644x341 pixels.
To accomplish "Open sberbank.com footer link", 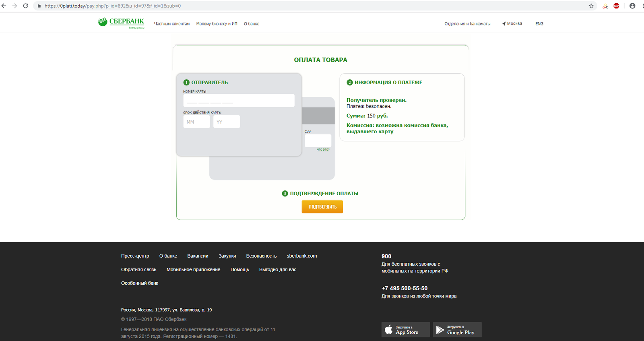I will (302, 256).
